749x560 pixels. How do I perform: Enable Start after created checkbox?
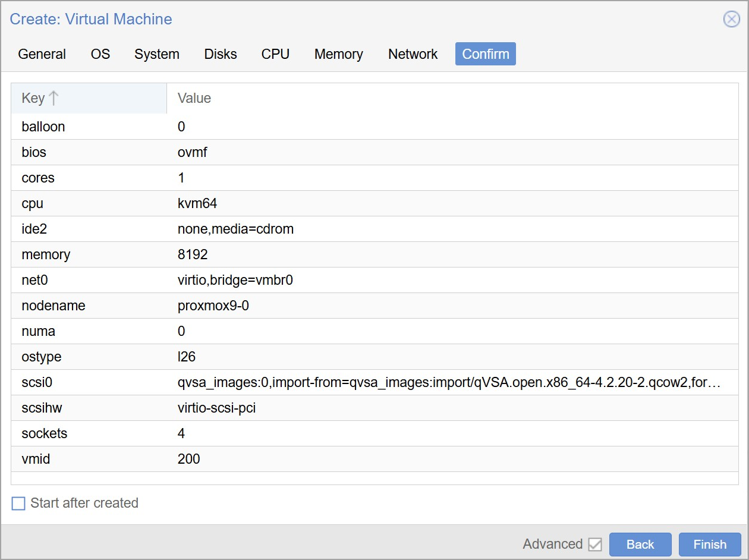[x=19, y=504]
